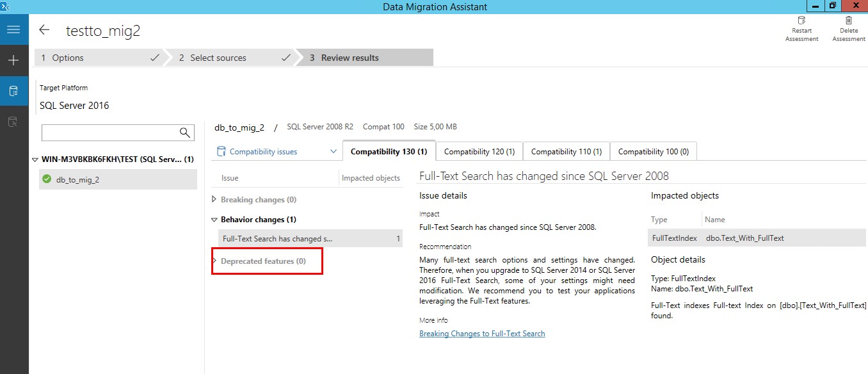The height and width of the screenshot is (374, 868).
Task: Select the Full-Text Search issue row
Action: point(310,239)
